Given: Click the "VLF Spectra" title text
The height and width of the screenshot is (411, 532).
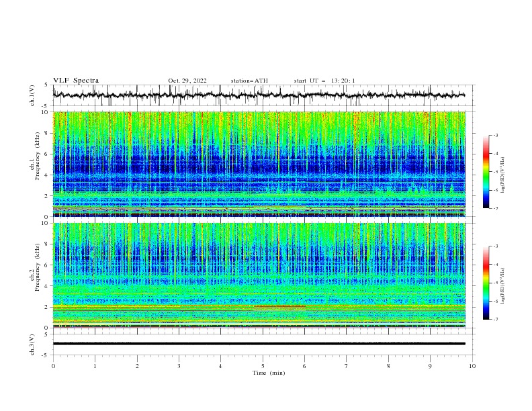Looking at the screenshot, I should tap(76, 81).
